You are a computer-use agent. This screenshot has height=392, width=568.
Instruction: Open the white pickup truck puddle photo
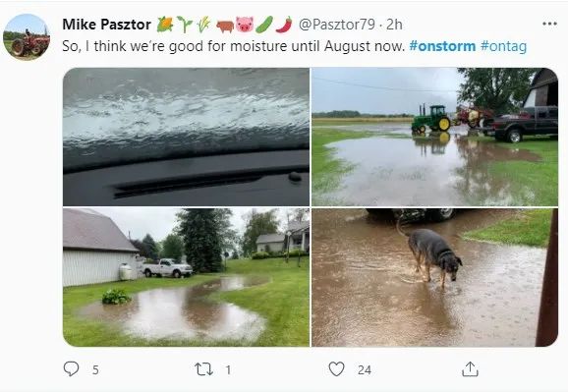click(x=186, y=277)
